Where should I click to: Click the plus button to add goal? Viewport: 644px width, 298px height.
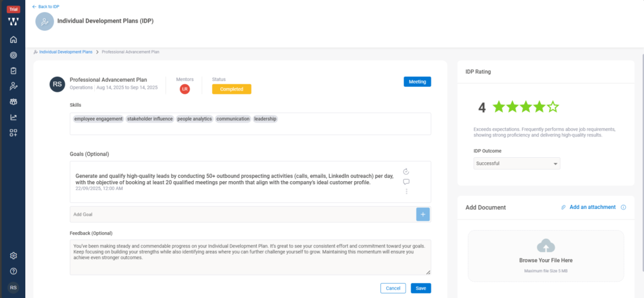pos(423,214)
